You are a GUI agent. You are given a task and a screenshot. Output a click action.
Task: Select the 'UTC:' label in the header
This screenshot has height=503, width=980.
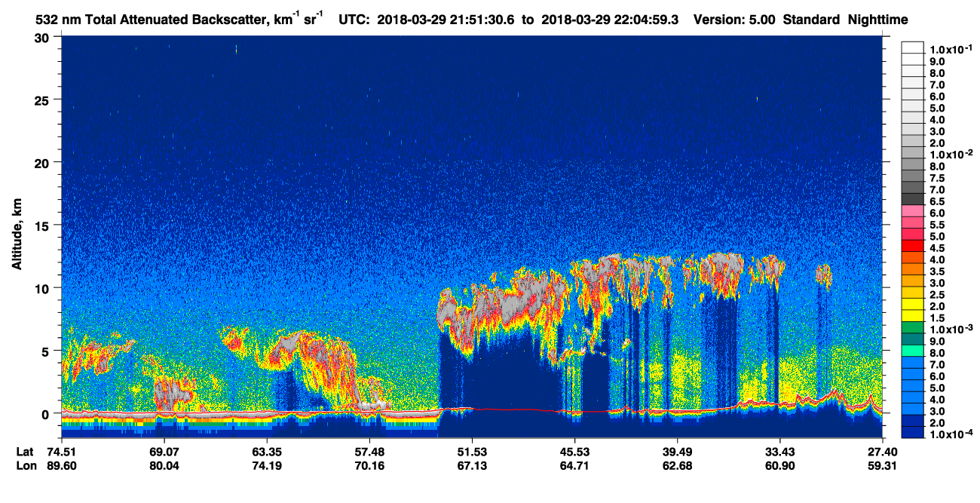[x=355, y=20]
